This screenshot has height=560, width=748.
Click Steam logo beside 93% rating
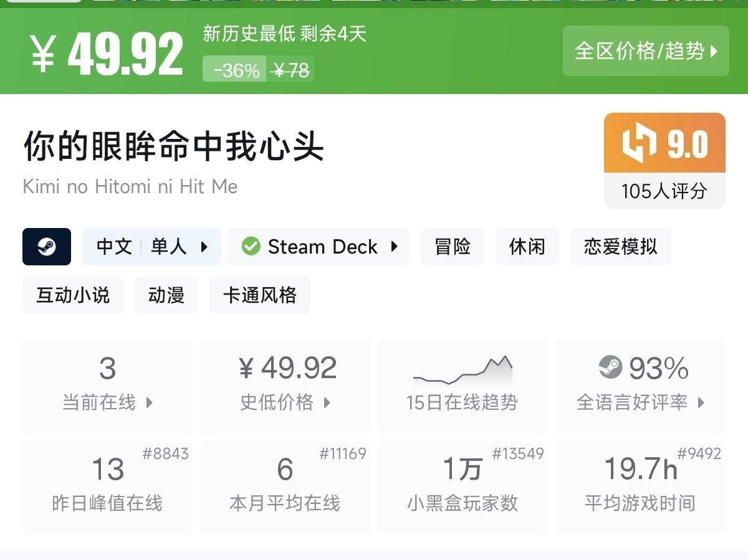coord(610,368)
